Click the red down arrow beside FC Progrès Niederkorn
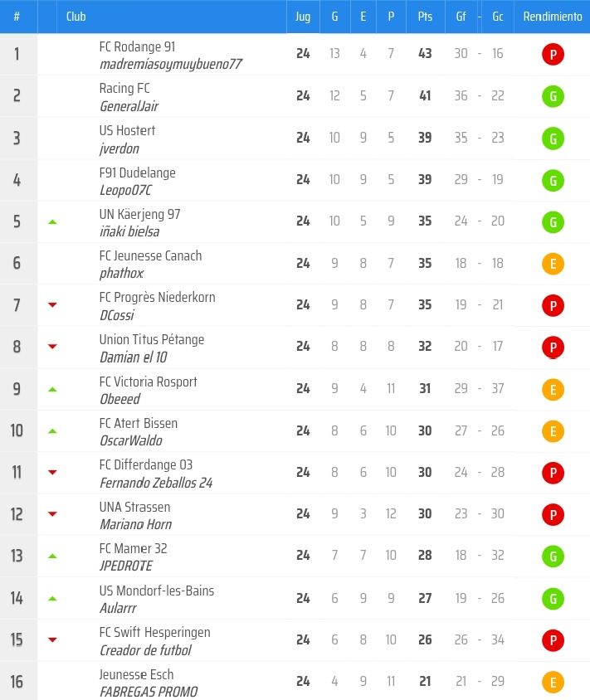The image size is (590, 700). click(x=52, y=305)
